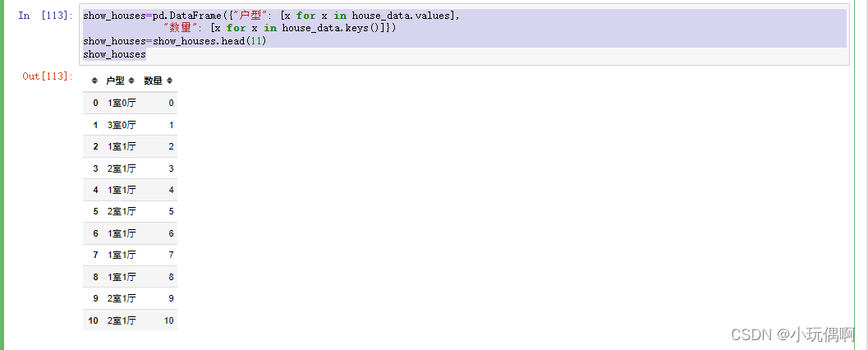Select row index 2 label
The width and height of the screenshot is (868, 350).
96,147
